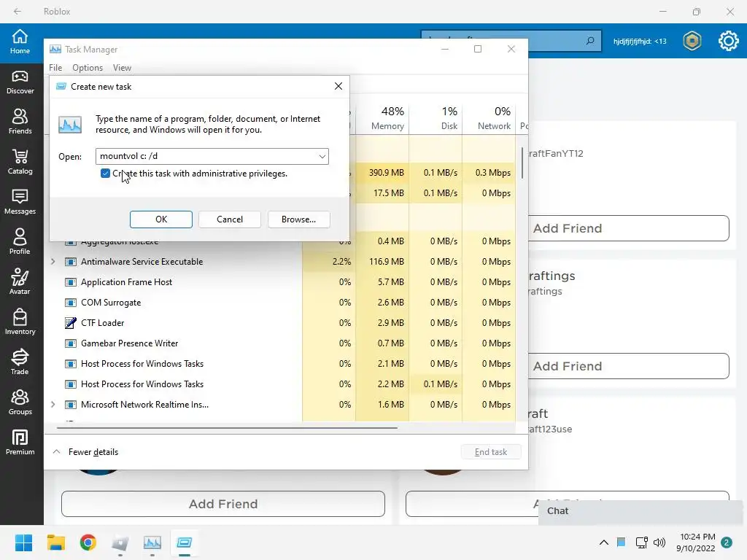Open Discover in Roblox sidebar

click(x=20, y=82)
